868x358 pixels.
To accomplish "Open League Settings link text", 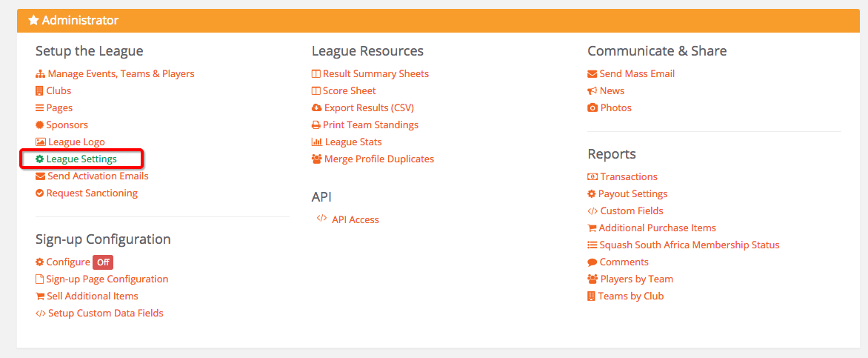I will [82, 159].
